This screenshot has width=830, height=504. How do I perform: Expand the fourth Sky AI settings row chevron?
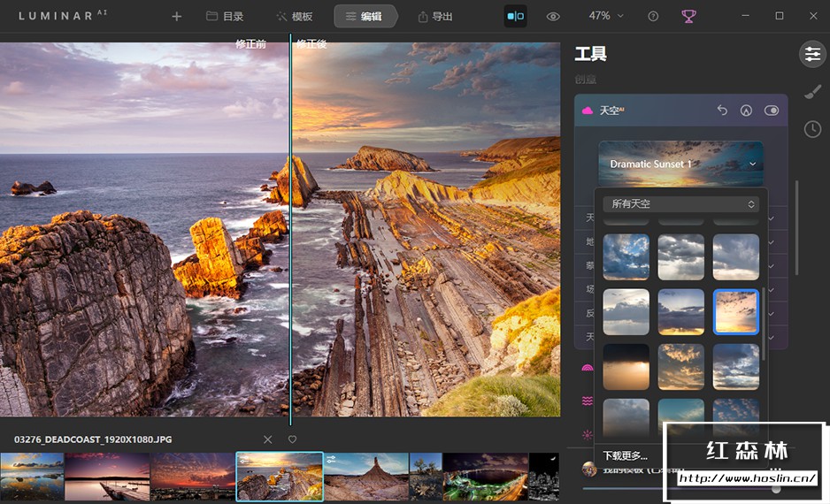(x=772, y=290)
